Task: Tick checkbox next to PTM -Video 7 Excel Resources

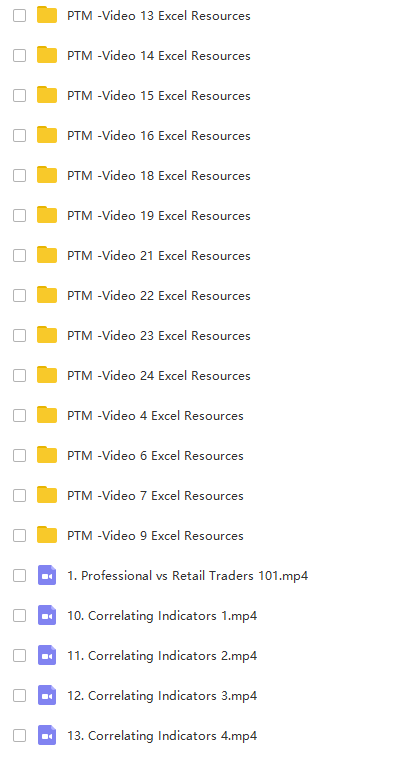Action: click(19, 495)
